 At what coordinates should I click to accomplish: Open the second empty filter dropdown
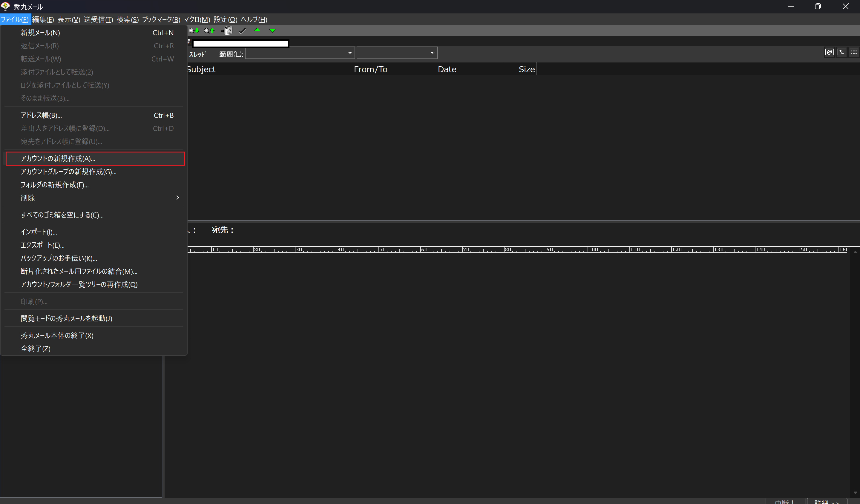(x=432, y=53)
